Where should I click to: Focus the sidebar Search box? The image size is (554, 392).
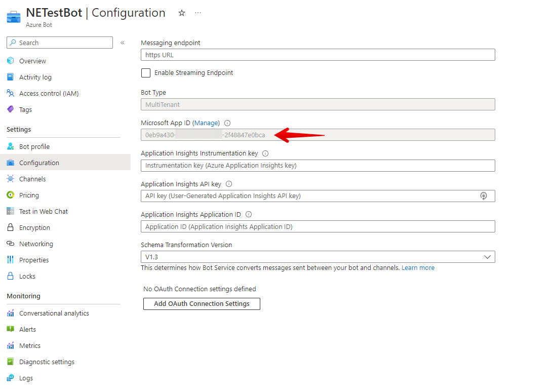point(60,43)
